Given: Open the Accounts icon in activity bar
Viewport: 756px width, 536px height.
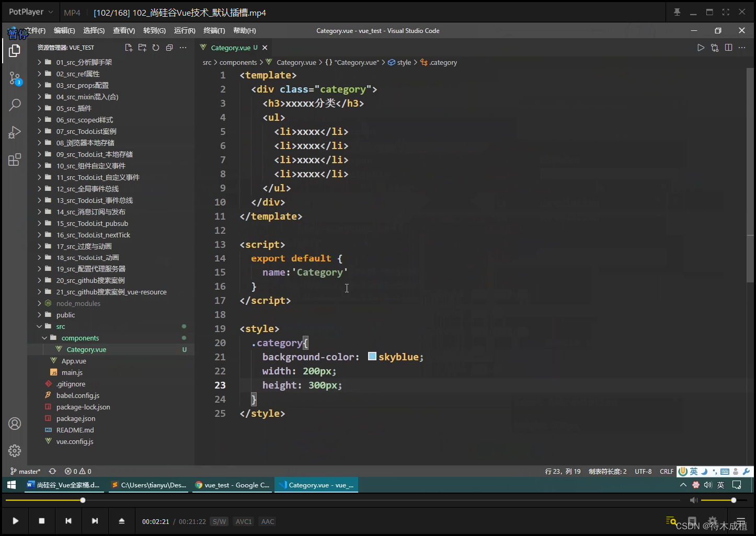Looking at the screenshot, I should coord(15,424).
